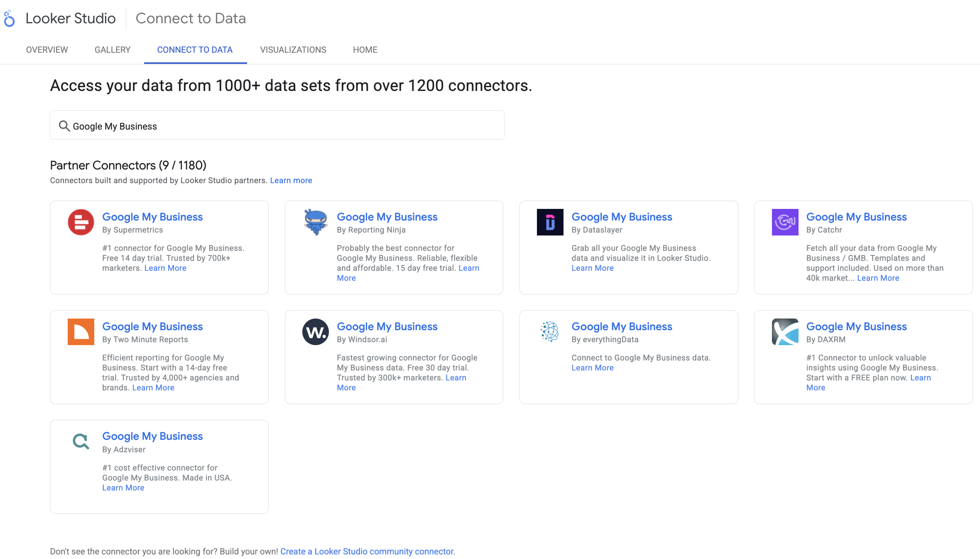Click the 'By Two Minute Reports' text
Viewport: 980px width, 559px height.
coord(145,339)
